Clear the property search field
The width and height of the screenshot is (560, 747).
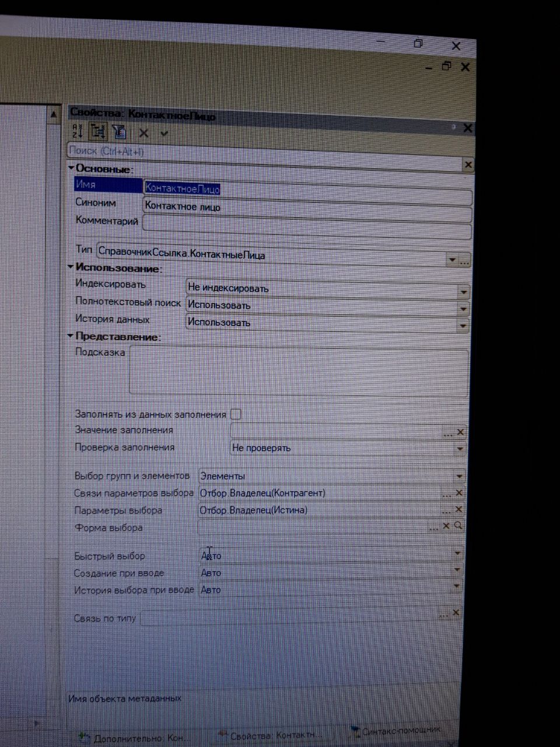click(x=468, y=165)
